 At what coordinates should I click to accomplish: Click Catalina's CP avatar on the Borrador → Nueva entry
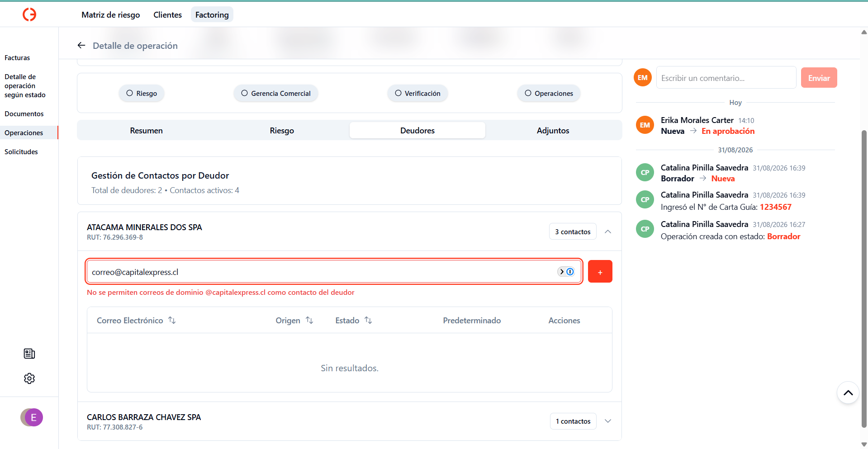click(x=645, y=172)
